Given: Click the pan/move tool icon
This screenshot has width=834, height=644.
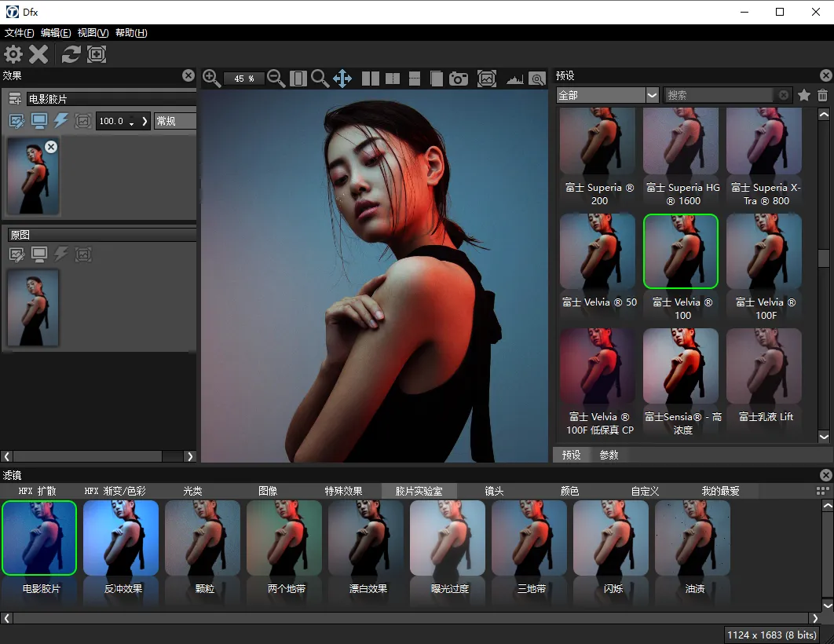Looking at the screenshot, I should (342, 79).
